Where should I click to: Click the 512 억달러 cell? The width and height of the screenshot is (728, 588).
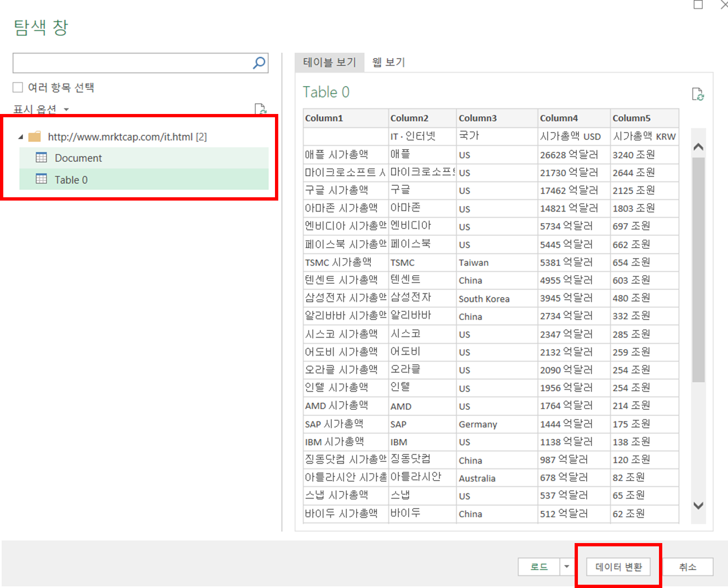point(574,513)
